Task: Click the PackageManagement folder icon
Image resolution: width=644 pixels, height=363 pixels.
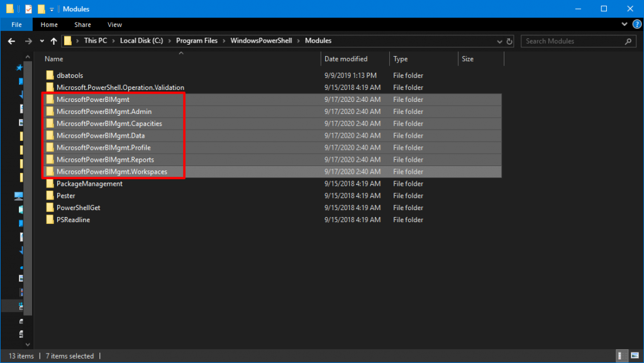Action: [50, 184]
